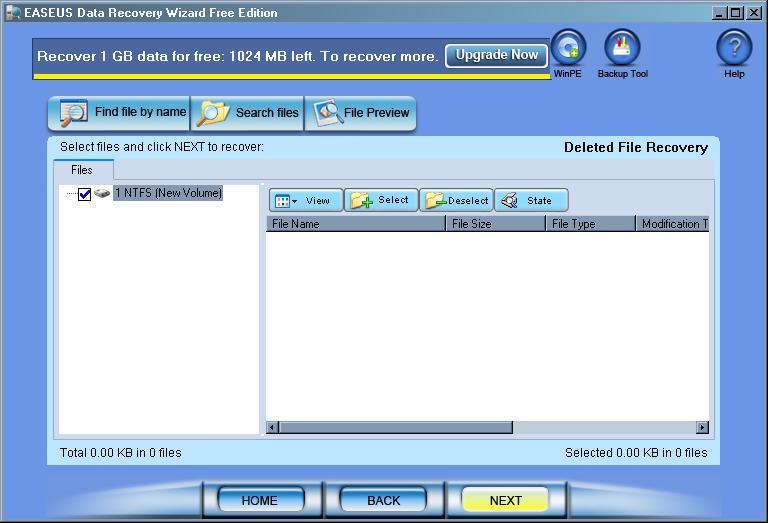Maximize the Data Recovery Wizard window
The image size is (768, 523).
pyautogui.click(x=736, y=13)
